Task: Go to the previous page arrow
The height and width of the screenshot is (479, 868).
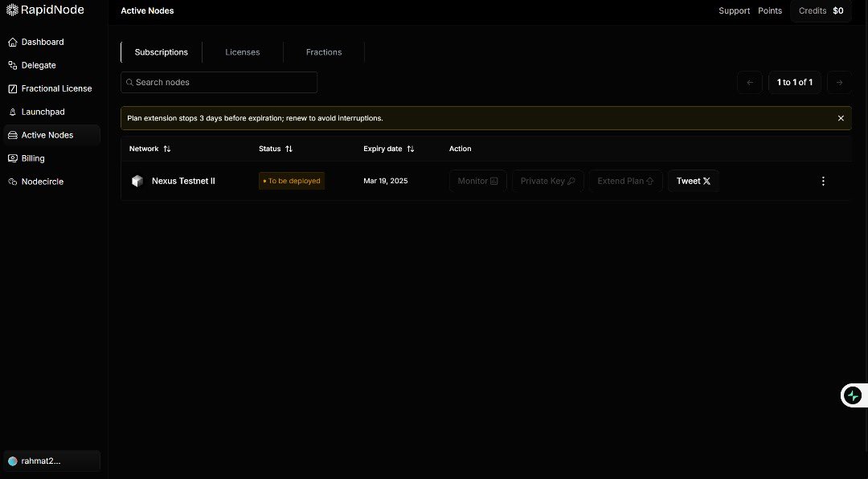Action: coord(750,83)
